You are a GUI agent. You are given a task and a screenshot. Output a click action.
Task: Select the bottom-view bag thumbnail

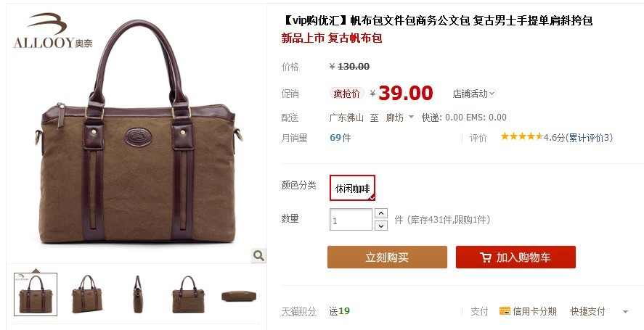pyautogui.click(x=239, y=296)
